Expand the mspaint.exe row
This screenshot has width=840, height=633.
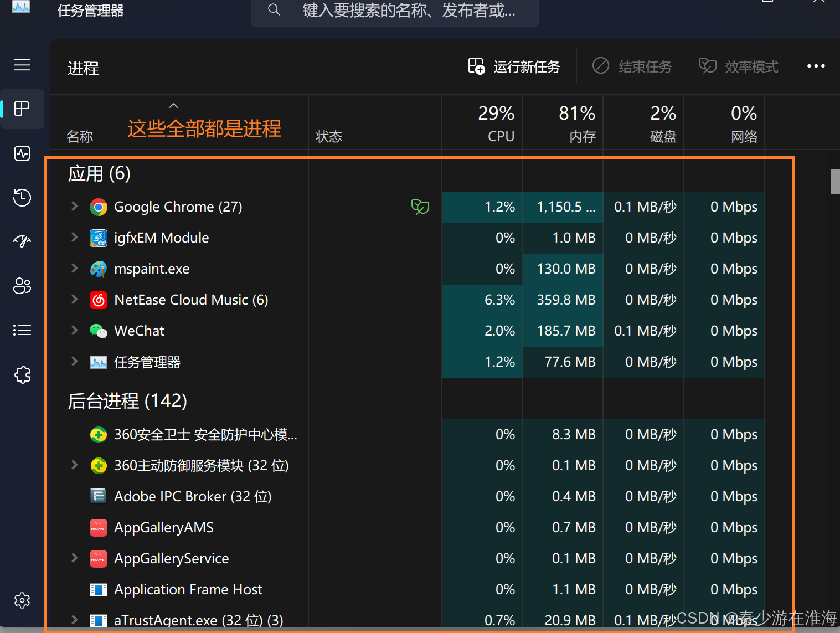tap(74, 268)
